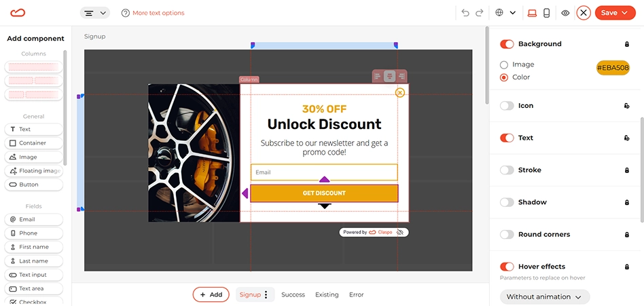Switch to desktop preview icon
The width and height of the screenshot is (644, 306).
click(532, 13)
